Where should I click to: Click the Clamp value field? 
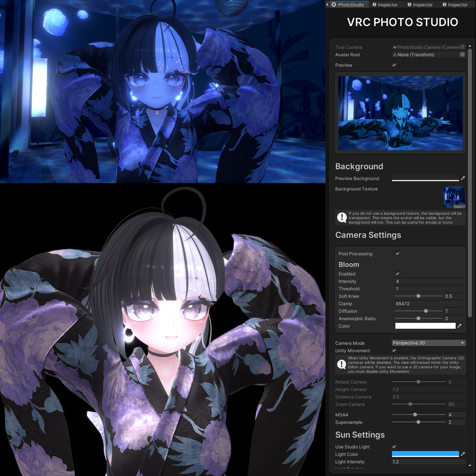coord(428,304)
